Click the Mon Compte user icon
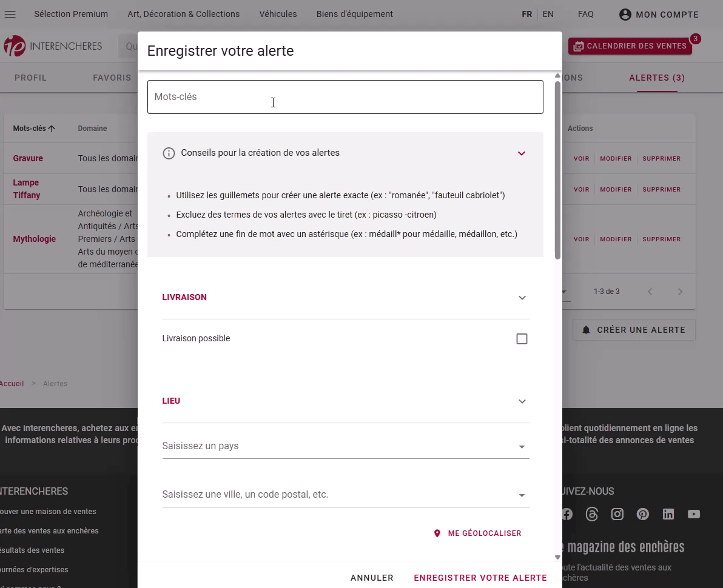Screen dimensions: 723x588 coord(625,15)
